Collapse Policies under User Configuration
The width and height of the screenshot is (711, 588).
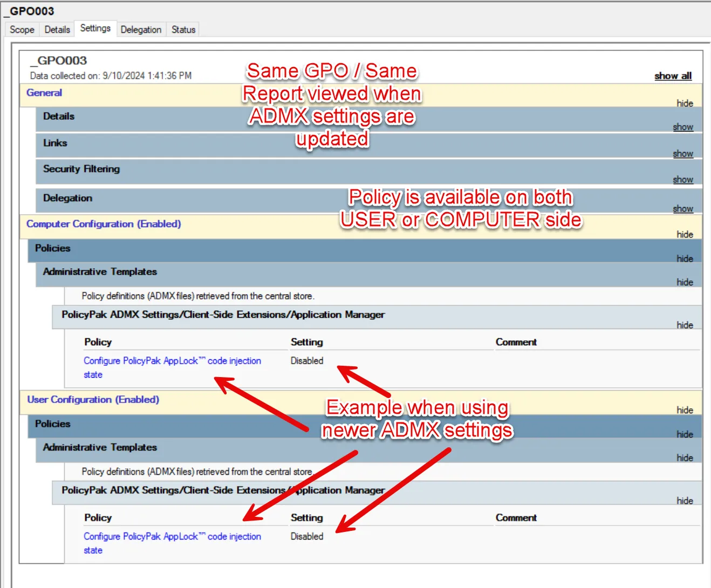[x=685, y=434]
